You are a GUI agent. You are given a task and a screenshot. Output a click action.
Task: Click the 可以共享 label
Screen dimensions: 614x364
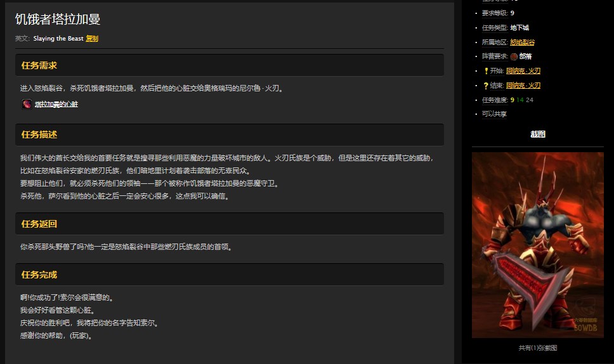tap(494, 114)
